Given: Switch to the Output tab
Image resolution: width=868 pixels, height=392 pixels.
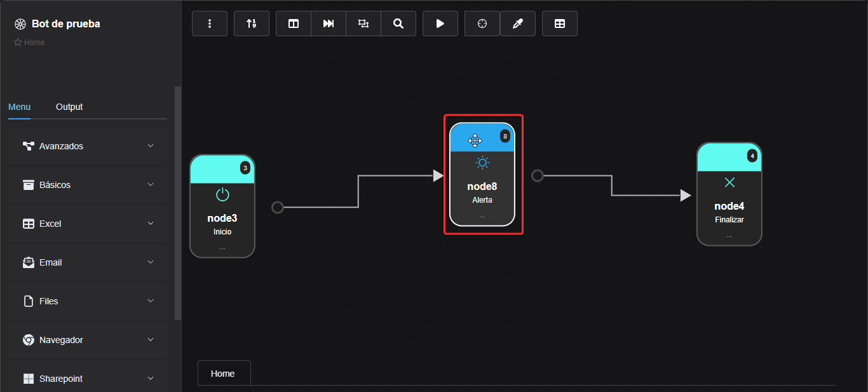Looking at the screenshot, I should tap(69, 107).
